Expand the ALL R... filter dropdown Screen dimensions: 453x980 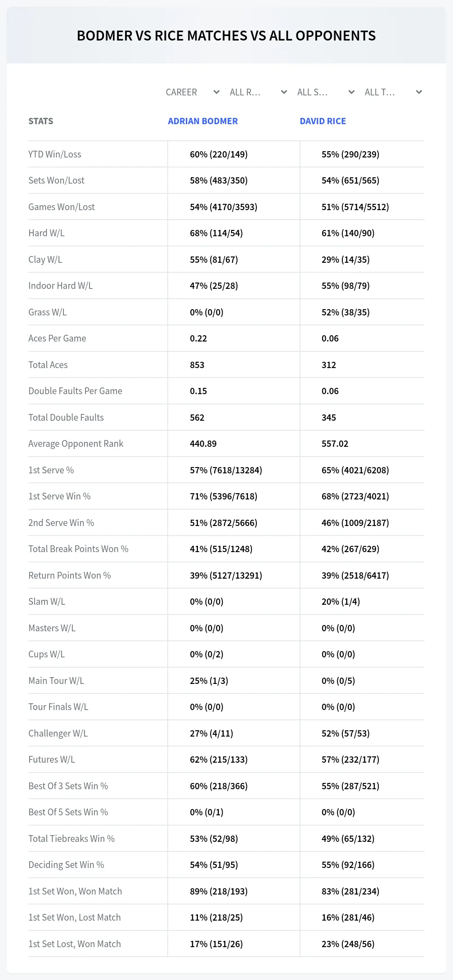point(259,92)
